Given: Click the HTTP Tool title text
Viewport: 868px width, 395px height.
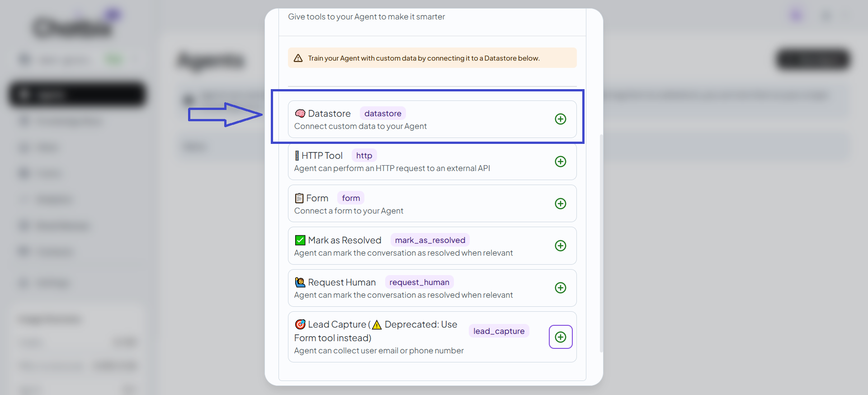Looking at the screenshot, I should 322,156.
